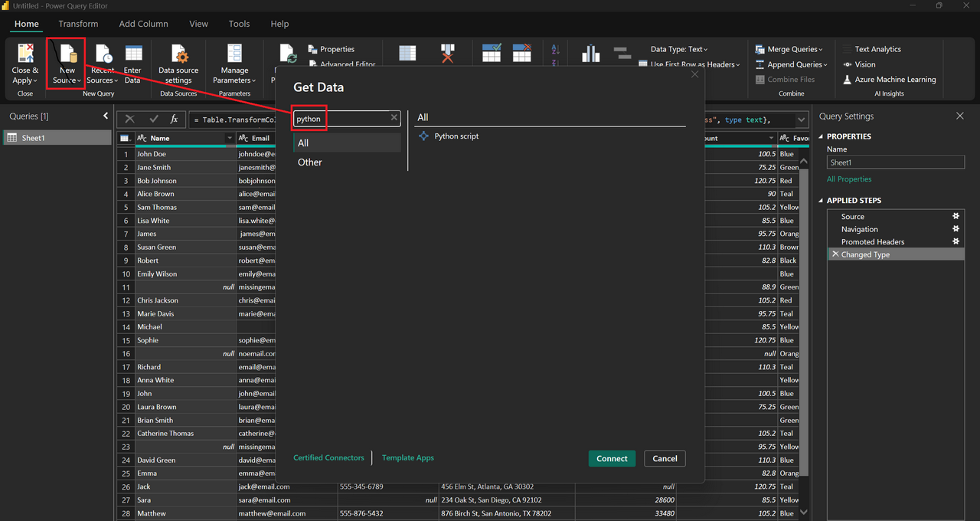This screenshot has width=980, height=521.
Task: Open the Template Apps link
Action: 408,457
